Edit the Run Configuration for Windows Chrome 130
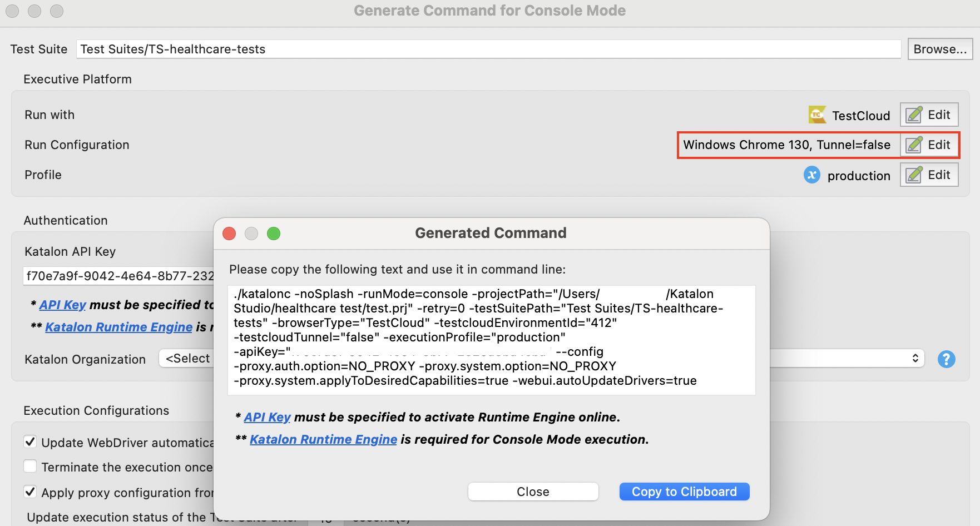Viewport: 980px width, 526px height. [x=929, y=145]
